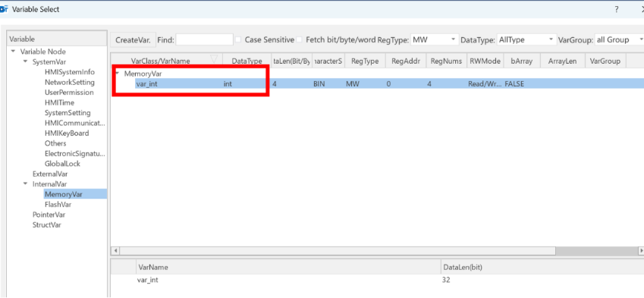644x298 pixels.
Task: Select HMIKeyBoard in the tree
Action: tap(67, 133)
